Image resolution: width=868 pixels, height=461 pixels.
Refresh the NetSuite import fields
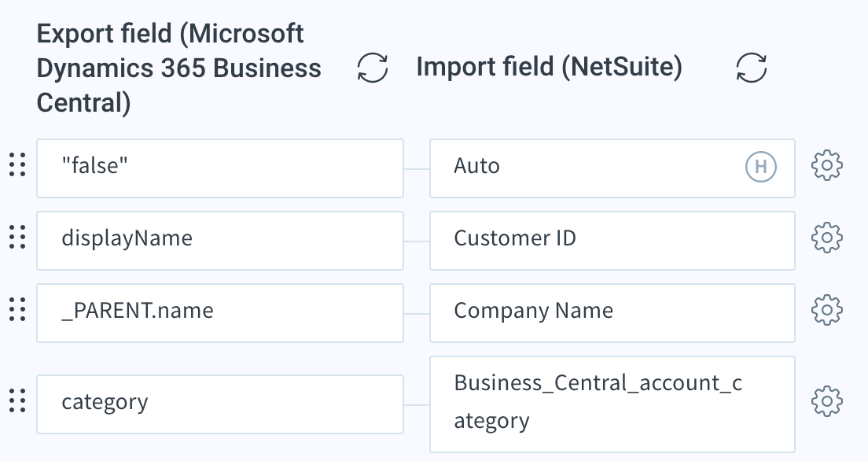(751, 68)
